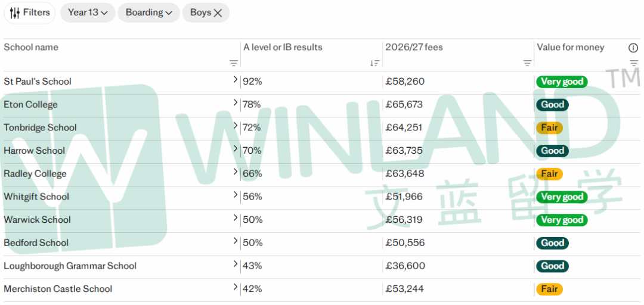Select the 2026/27 fees column header
The height and width of the screenshot is (305, 644).
point(414,47)
